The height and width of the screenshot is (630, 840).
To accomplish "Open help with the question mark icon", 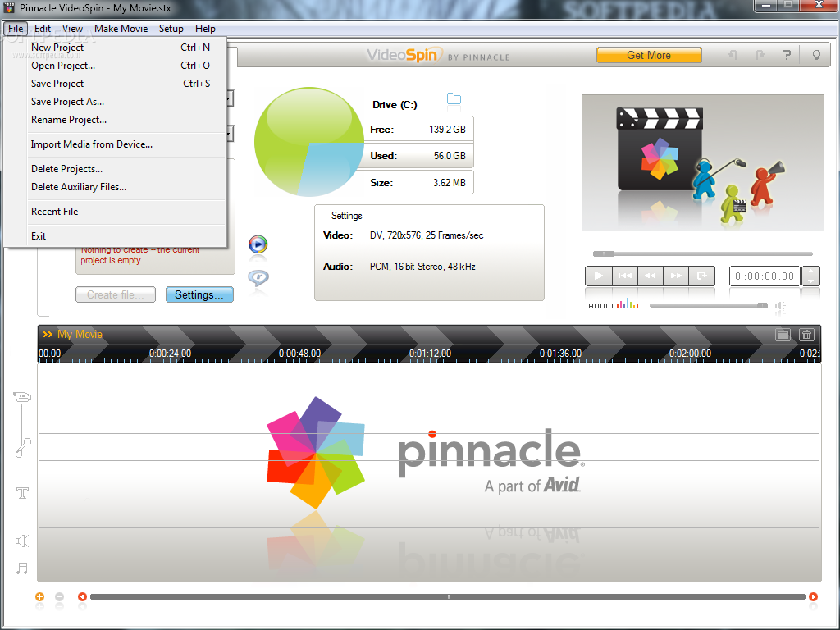I will pos(787,55).
